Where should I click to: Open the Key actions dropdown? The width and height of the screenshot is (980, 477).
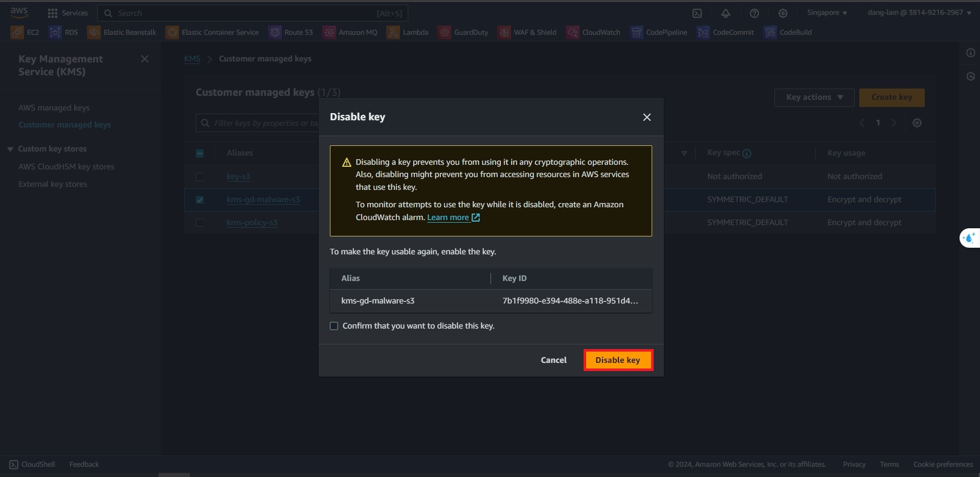tap(814, 97)
